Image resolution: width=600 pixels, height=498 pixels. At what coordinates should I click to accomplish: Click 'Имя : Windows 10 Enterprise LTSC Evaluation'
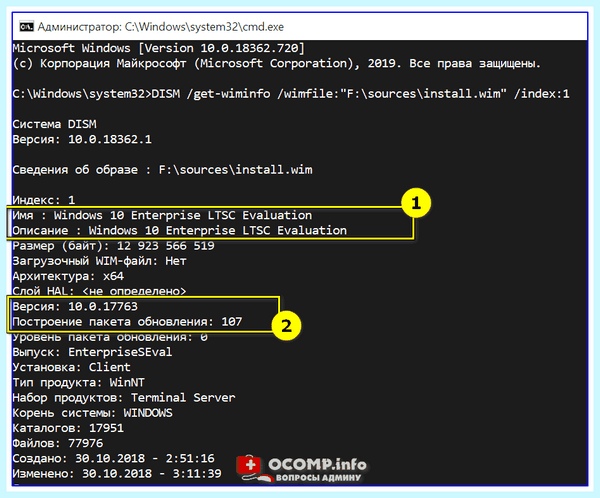pyautogui.click(x=162, y=216)
